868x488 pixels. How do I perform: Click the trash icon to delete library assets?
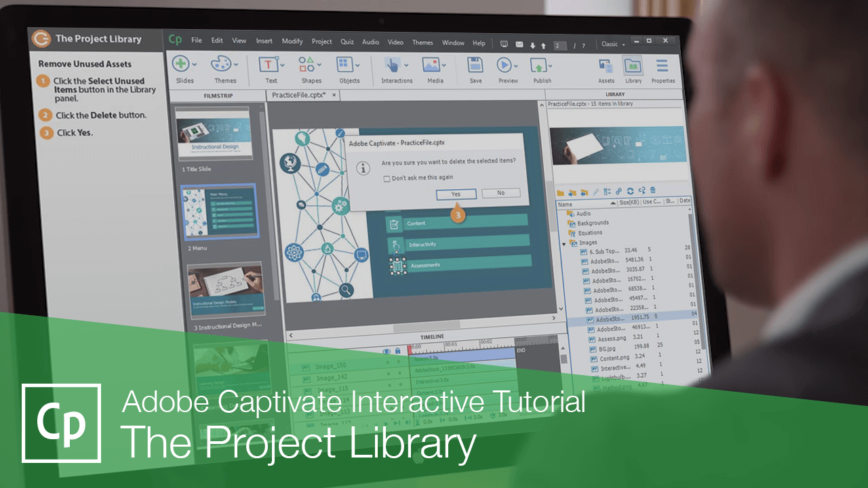tap(652, 191)
